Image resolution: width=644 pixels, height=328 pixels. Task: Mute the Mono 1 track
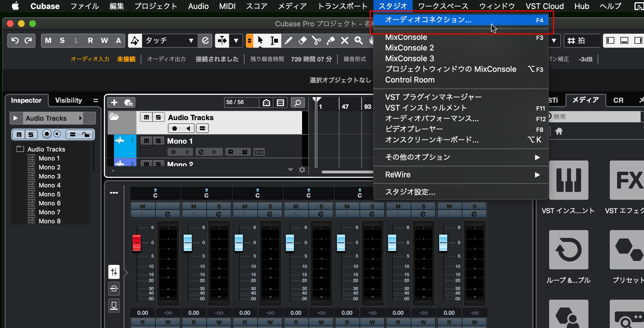point(146,141)
